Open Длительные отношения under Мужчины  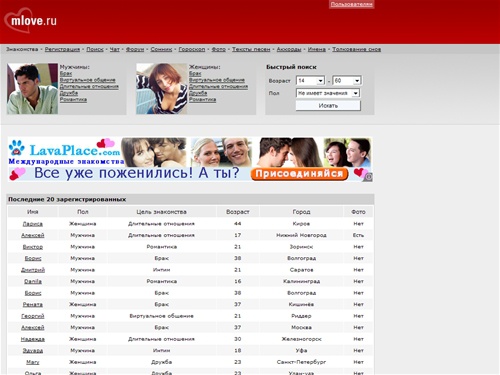[89, 86]
